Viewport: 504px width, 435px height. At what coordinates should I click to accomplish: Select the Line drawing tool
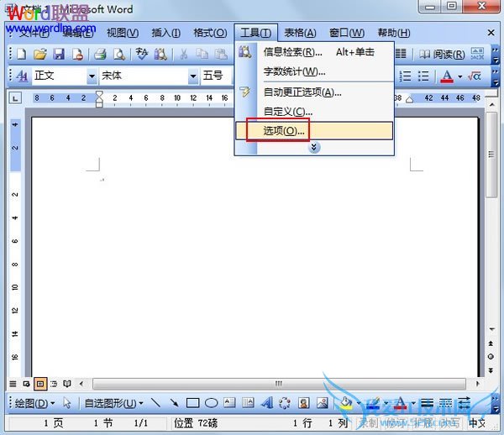click(x=155, y=402)
